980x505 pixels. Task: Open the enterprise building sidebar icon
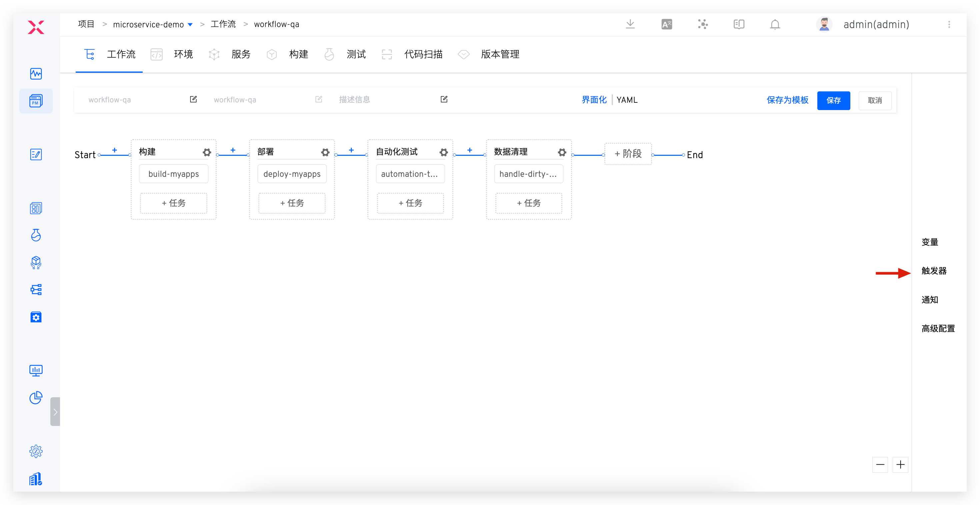click(x=36, y=479)
